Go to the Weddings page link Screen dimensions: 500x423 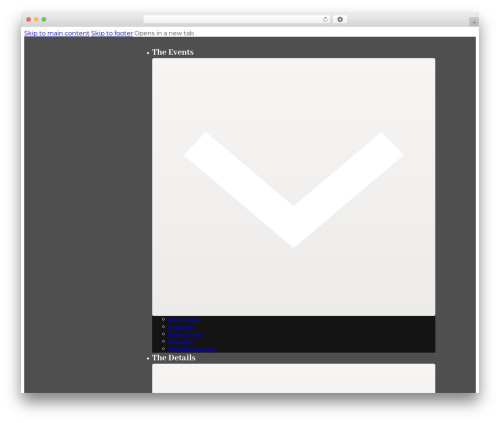(180, 327)
